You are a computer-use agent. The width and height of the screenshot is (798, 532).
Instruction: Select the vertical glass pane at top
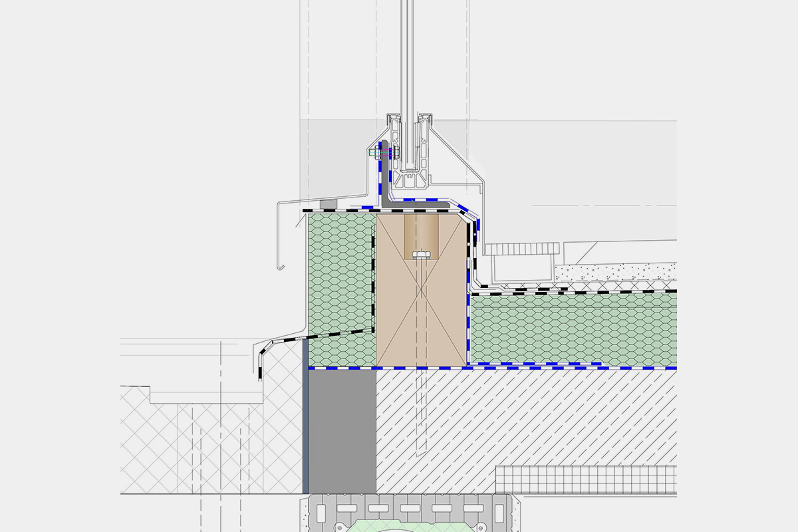(x=408, y=53)
